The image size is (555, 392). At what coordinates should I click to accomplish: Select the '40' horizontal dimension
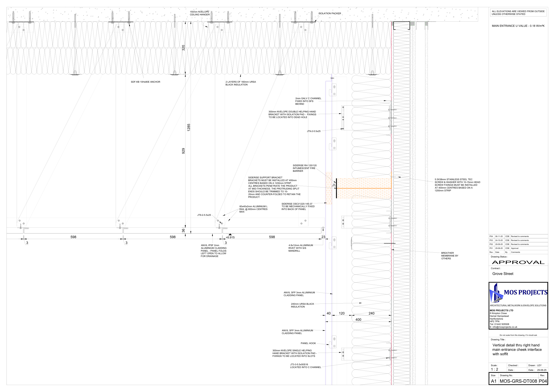tap(329, 313)
